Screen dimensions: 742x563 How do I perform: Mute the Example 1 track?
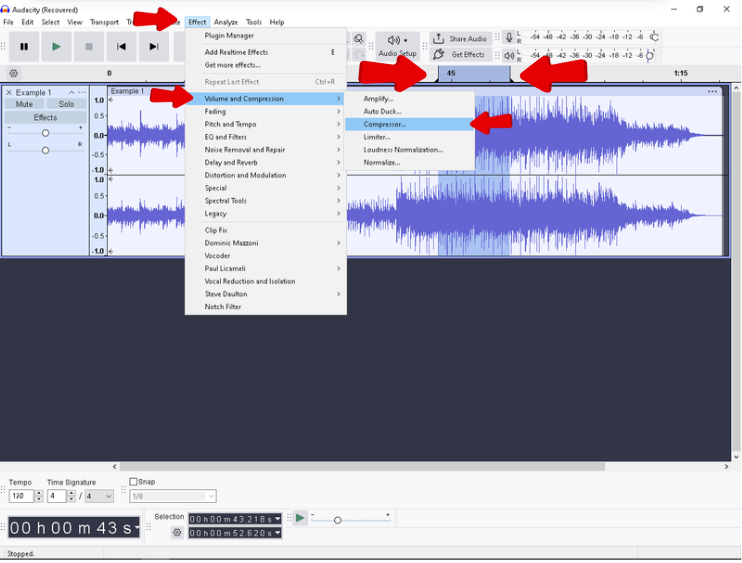pos(24,104)
